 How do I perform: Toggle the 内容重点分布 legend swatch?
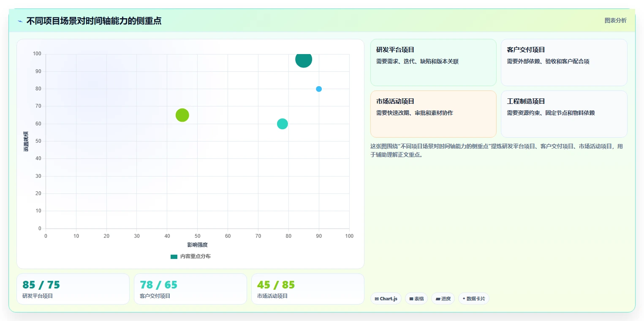click(174, 256)
